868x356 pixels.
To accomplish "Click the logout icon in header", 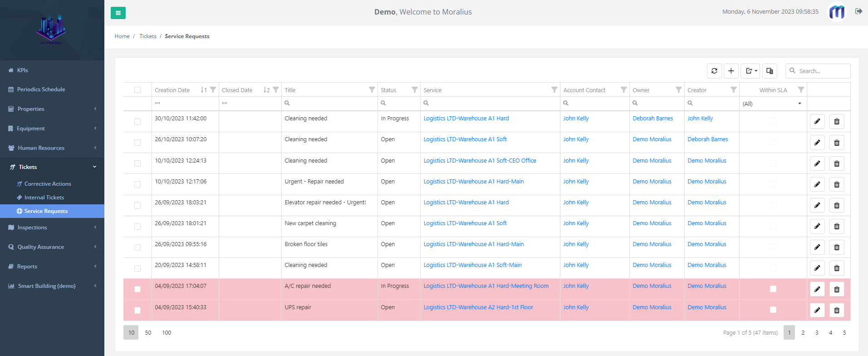I will click(x=858, y=11).
